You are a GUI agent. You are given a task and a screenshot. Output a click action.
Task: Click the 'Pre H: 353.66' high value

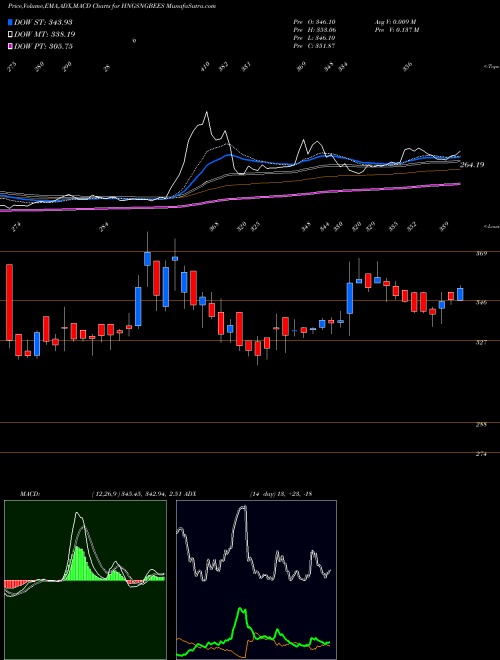click(x=314, y=30)
